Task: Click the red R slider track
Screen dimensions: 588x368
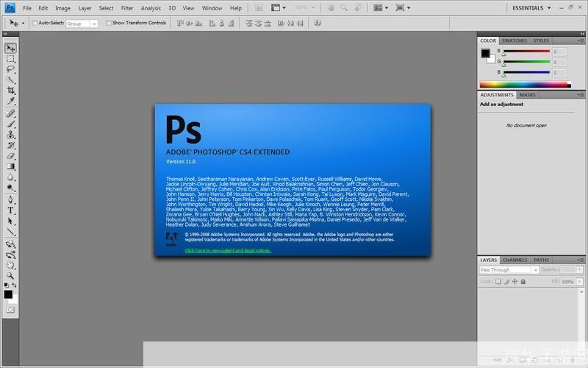Action: 526,51
